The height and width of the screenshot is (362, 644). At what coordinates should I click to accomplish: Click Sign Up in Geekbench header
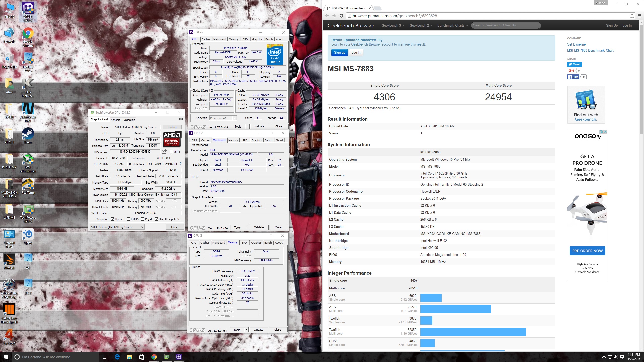pyautogui.click(x=612, y=25)
